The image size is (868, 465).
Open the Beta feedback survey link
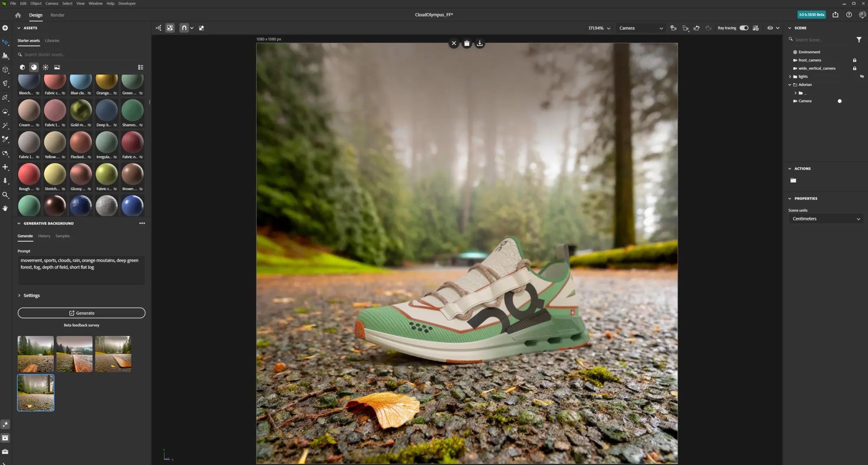(x=82, y=325)
